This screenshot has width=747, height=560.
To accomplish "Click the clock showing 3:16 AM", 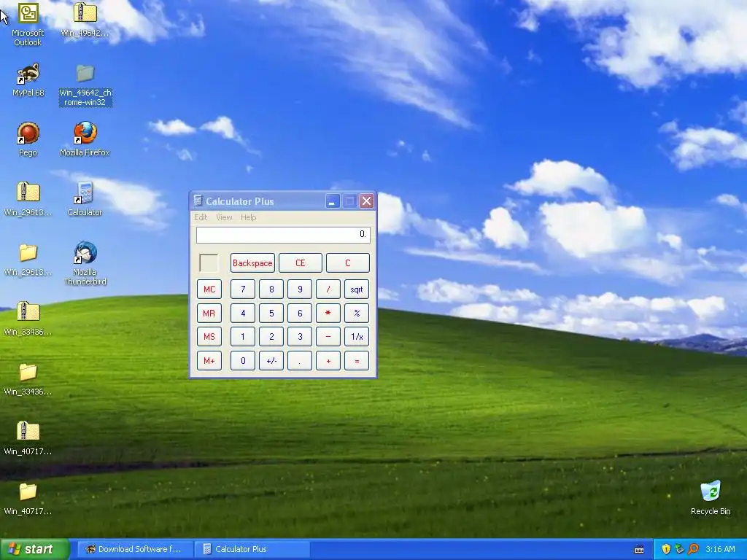I will coord(720,549).
